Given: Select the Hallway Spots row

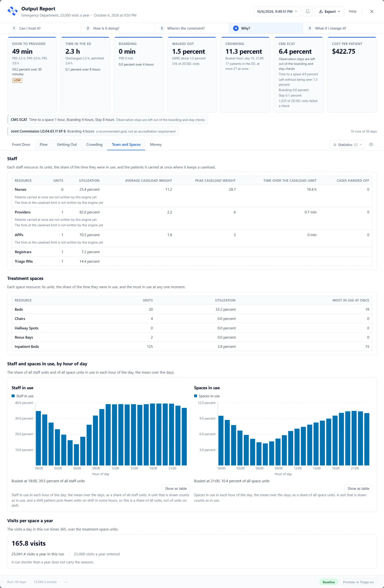Looking at the screenshot, I should pyautogui.click(x=192, y=328).
